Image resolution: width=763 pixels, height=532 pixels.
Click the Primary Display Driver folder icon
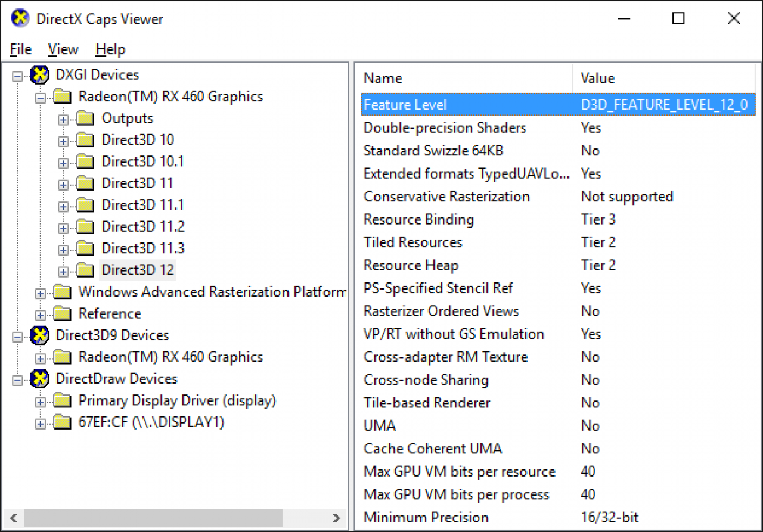point(62,401)
